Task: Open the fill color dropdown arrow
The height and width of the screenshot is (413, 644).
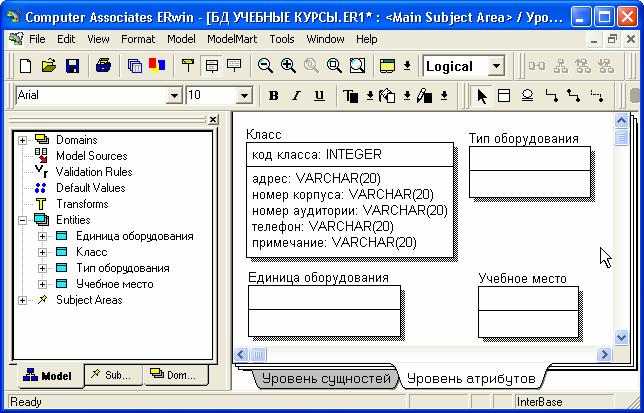Action: pyautogui.click(x=407, y=96)
